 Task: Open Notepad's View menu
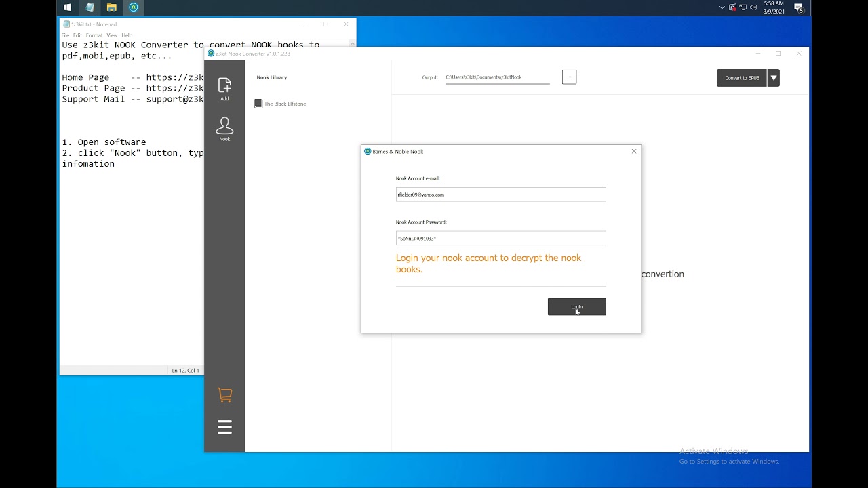(112, 35)
